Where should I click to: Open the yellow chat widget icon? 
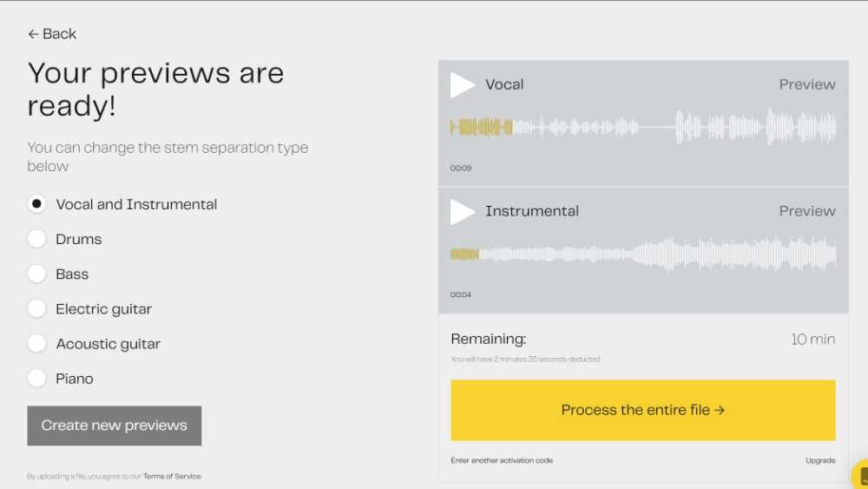[x=861, y=477]
